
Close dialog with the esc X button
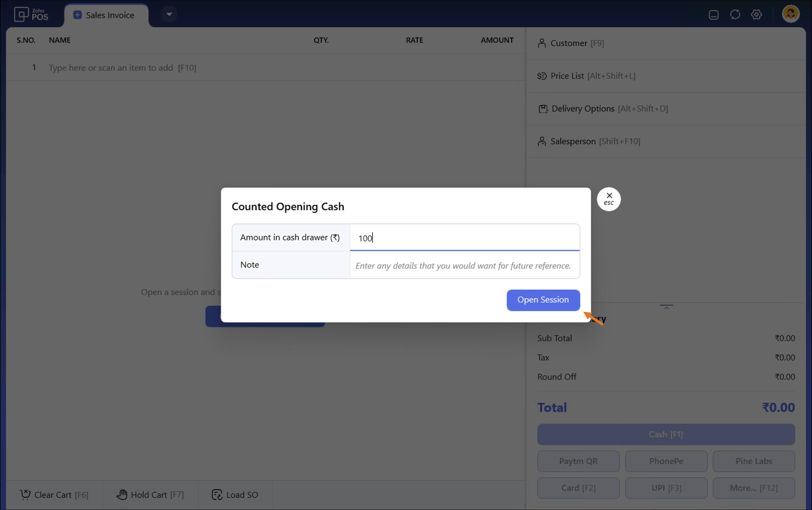pos(609,199)
